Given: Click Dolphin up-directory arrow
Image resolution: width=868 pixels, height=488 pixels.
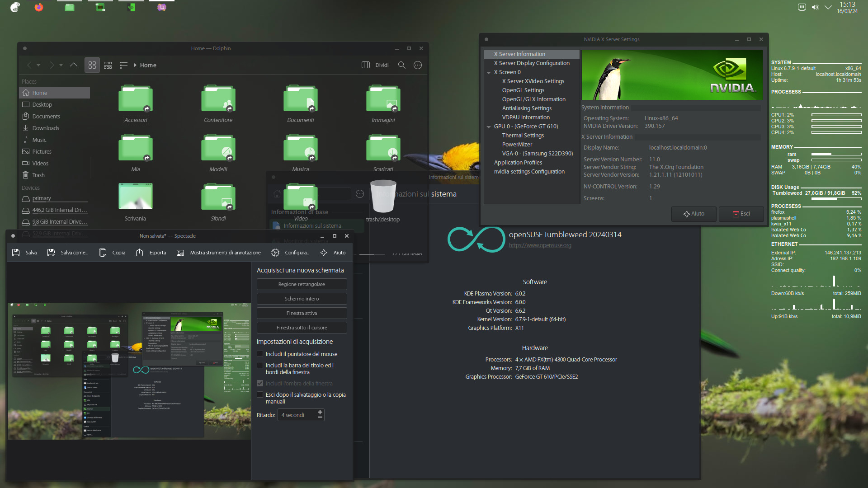Looking at the screenshot, I should click(x=74, y=65).
